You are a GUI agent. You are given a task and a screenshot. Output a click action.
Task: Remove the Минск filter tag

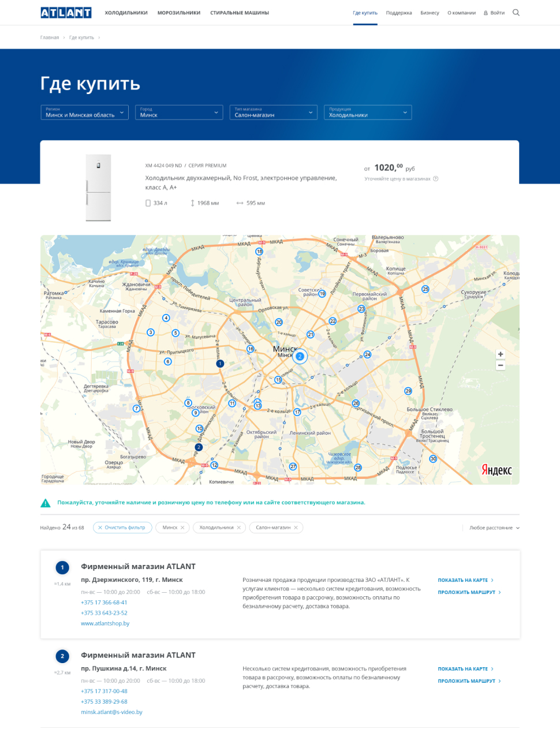point(182,528)
